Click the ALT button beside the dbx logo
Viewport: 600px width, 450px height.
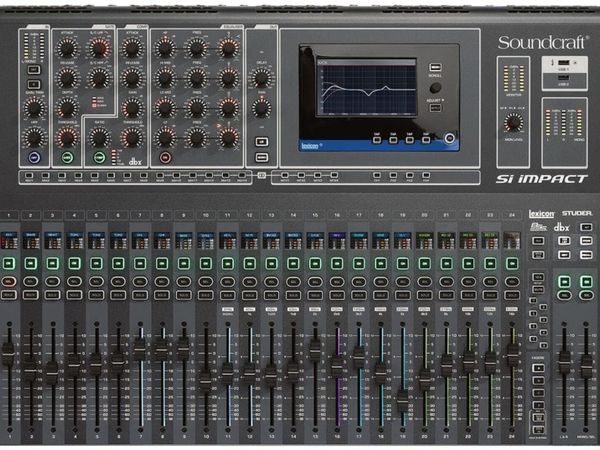pyautogui.click(x=586, y=227)
